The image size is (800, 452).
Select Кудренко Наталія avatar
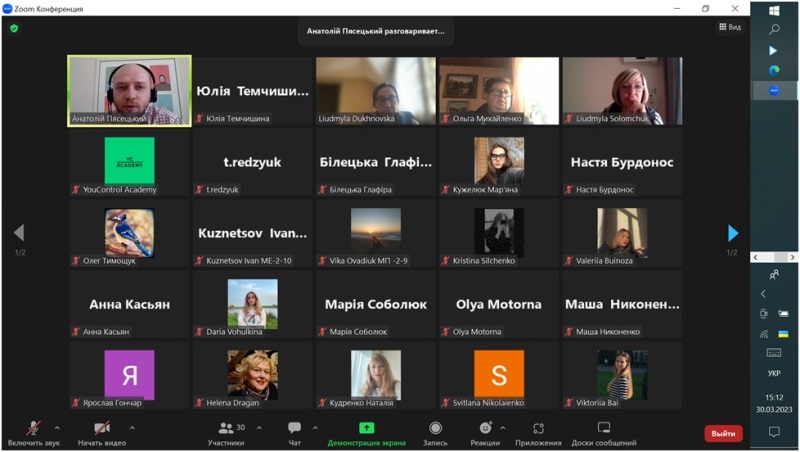[376, 375]
